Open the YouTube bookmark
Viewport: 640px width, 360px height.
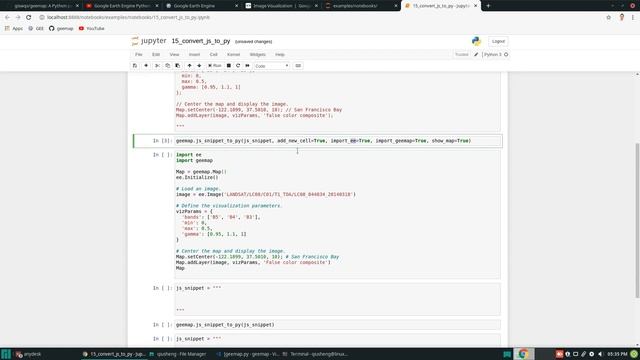coord(91,29)
